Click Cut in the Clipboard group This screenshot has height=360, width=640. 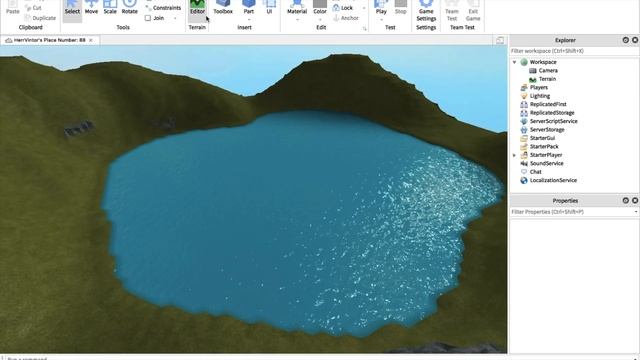click(x=33, y=8)
